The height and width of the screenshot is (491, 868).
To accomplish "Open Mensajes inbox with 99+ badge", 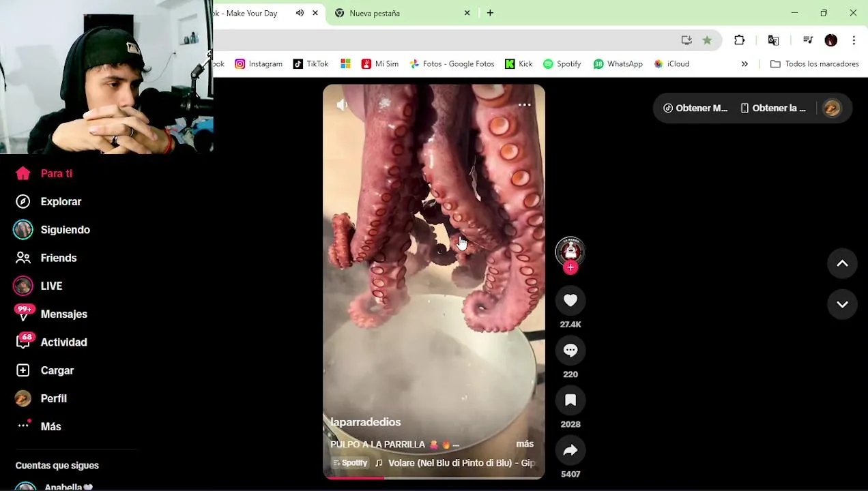I will point(51,314).
